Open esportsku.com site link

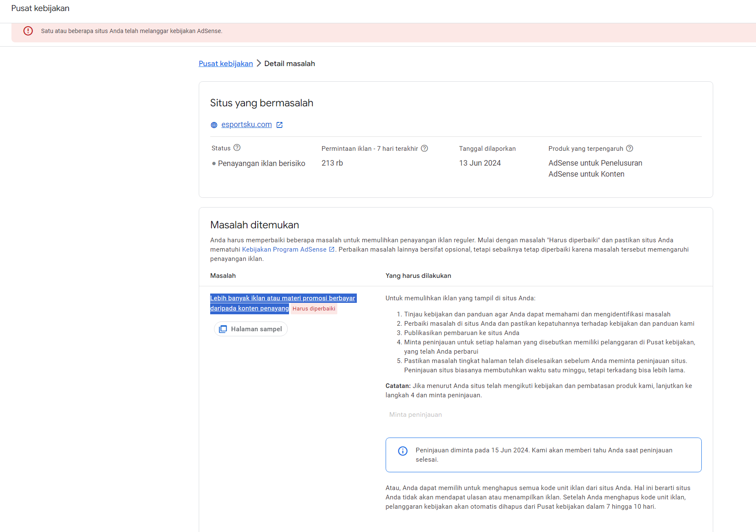(247, 125)
